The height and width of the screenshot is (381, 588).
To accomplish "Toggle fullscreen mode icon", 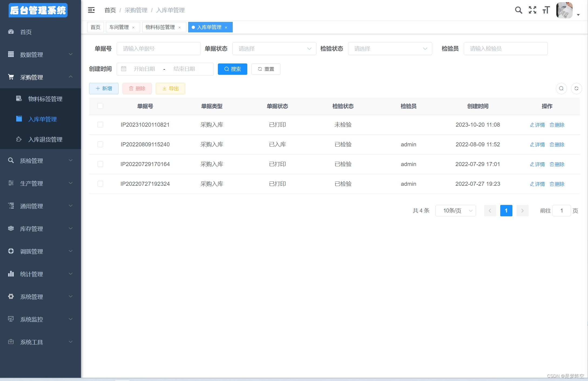I will 532,10.
